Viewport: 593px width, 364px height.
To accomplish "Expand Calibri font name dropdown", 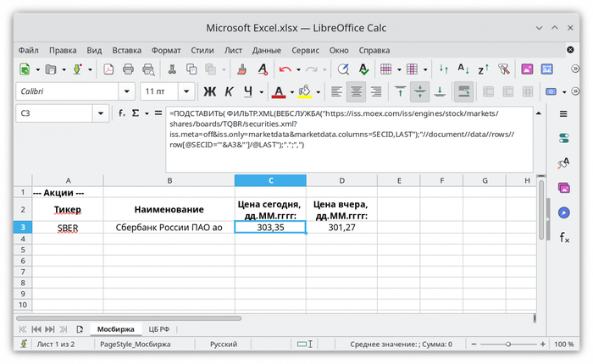I will (127, 91).
